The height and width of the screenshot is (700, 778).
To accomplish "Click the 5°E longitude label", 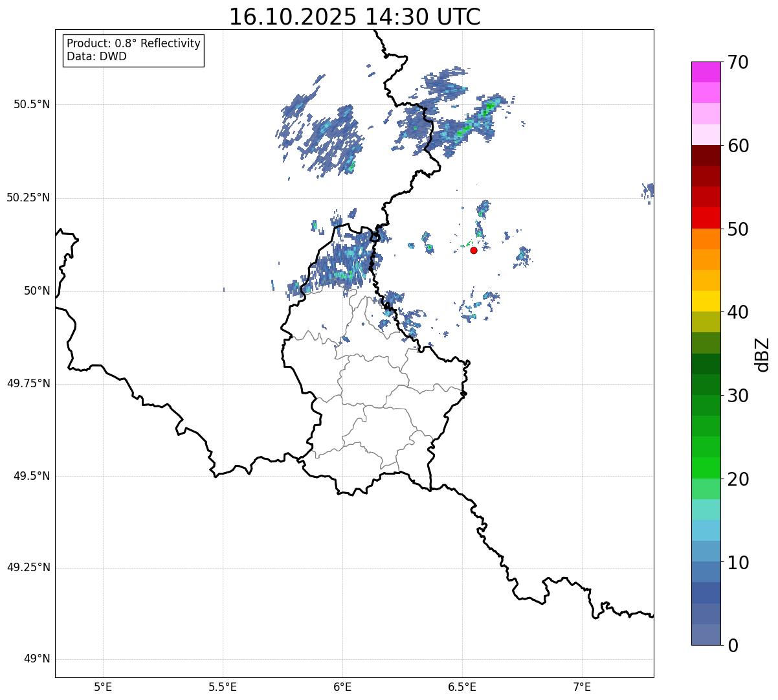I will [x=103, y=687].
